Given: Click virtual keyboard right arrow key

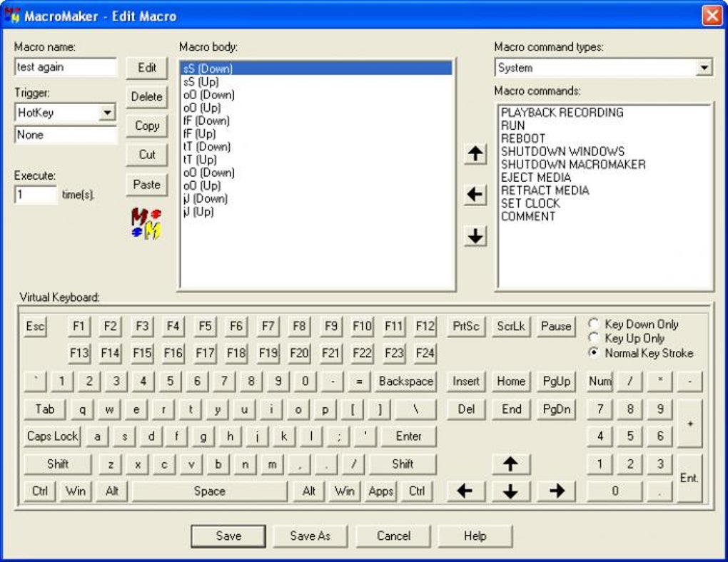Looking at the screenshot, I should coord(557,491).
